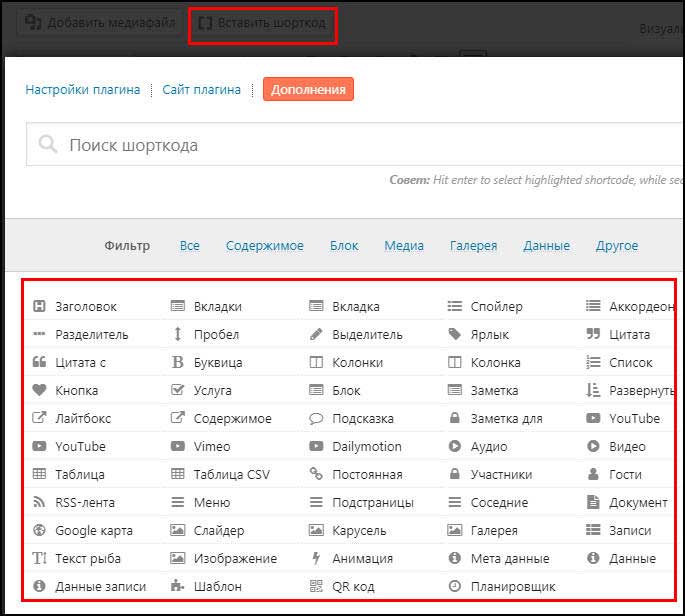
Task: Click the Пробел vertical arrow icon
Action: [177, 334]
